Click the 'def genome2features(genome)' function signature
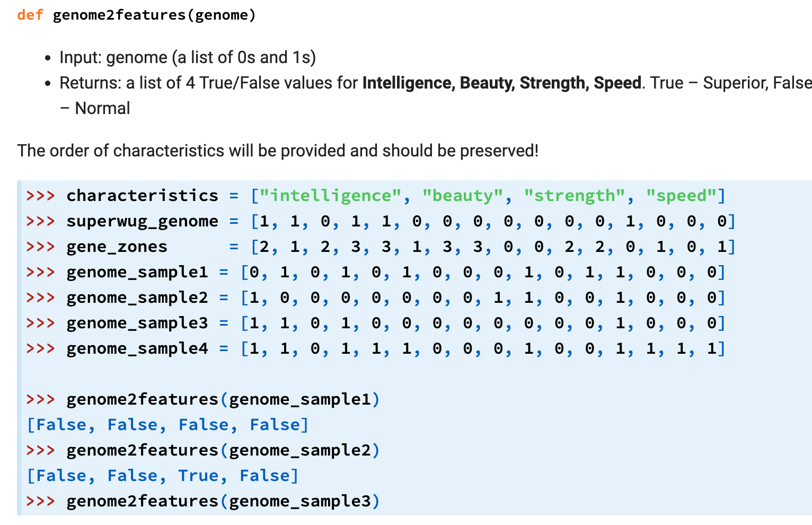812x525 pixels. [x=136, y=15]
